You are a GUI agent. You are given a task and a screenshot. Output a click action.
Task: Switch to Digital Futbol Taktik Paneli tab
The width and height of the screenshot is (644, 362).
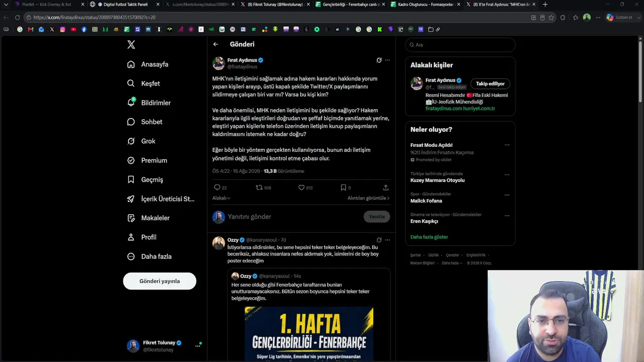click(x=124, y=5)
